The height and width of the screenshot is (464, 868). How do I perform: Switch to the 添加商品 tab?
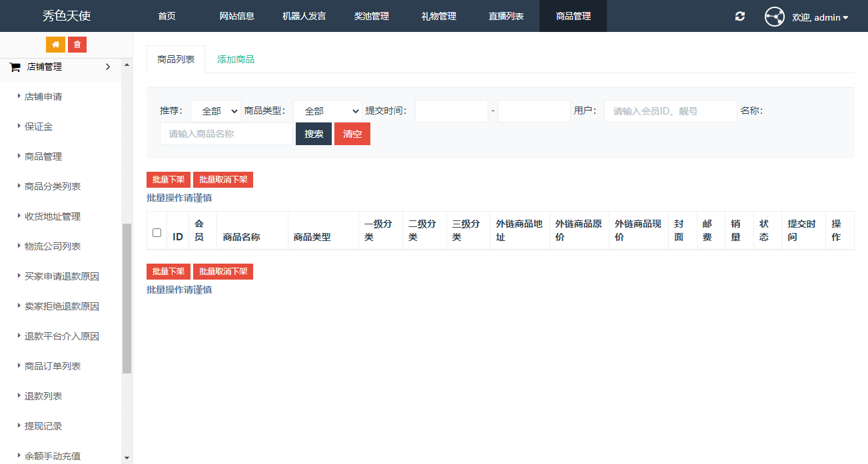coord(236,59)
